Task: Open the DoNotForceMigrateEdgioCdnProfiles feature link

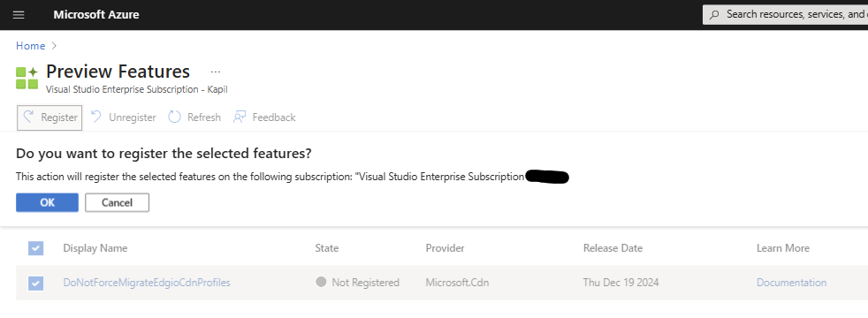Action: 147,283
